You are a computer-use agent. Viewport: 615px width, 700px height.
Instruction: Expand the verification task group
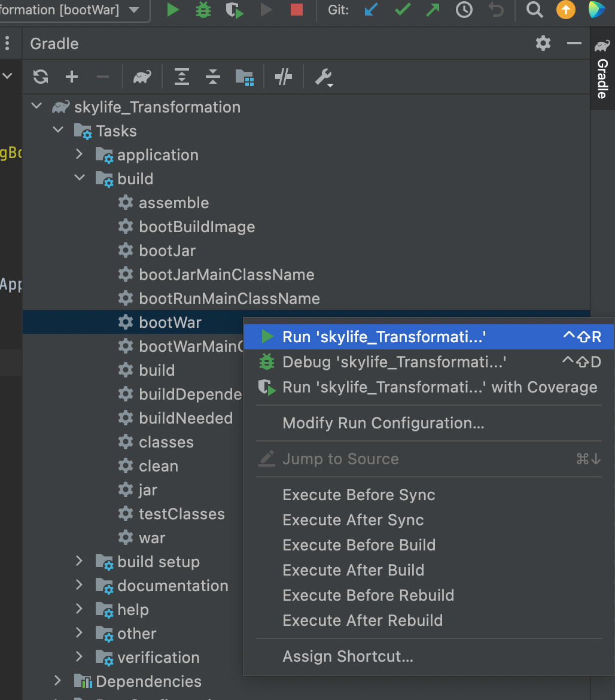(79, 656)
